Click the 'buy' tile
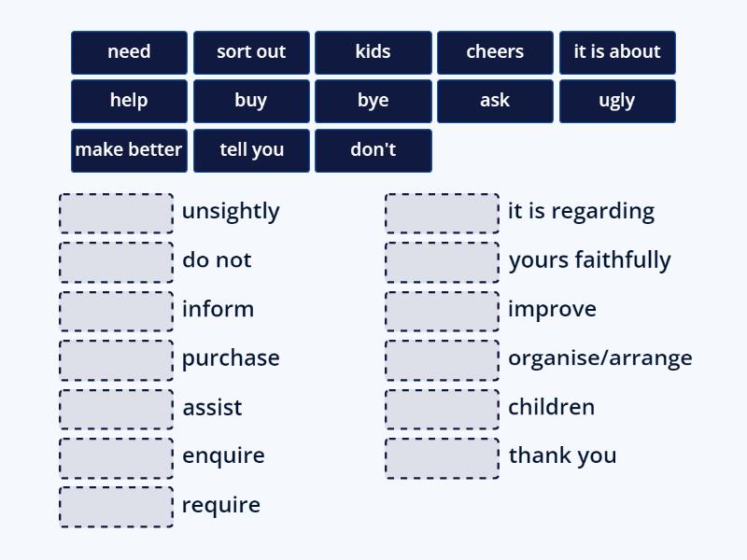The width and height of the screenshot is (747, 560). [x=251, y=101]
